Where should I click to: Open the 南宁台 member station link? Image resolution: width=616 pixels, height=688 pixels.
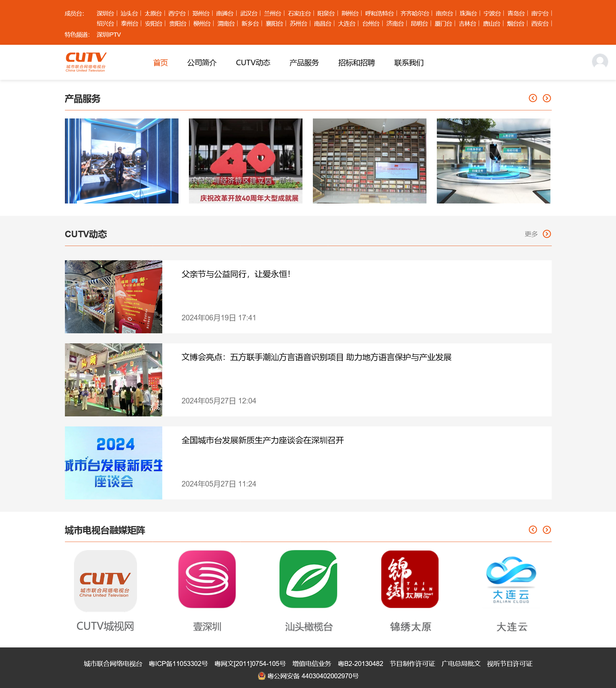coord(540,14)
